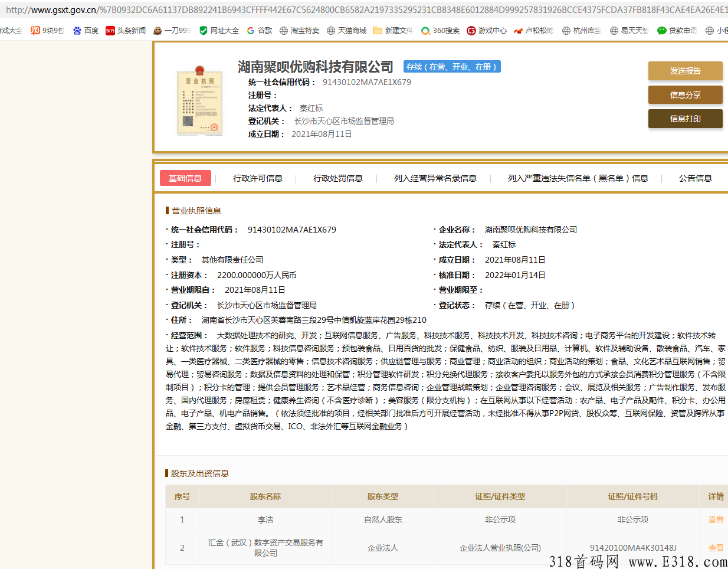
Task: Open the 9块9包 bookmark icon
Action: pyautogui.click(x=35, y=30)
